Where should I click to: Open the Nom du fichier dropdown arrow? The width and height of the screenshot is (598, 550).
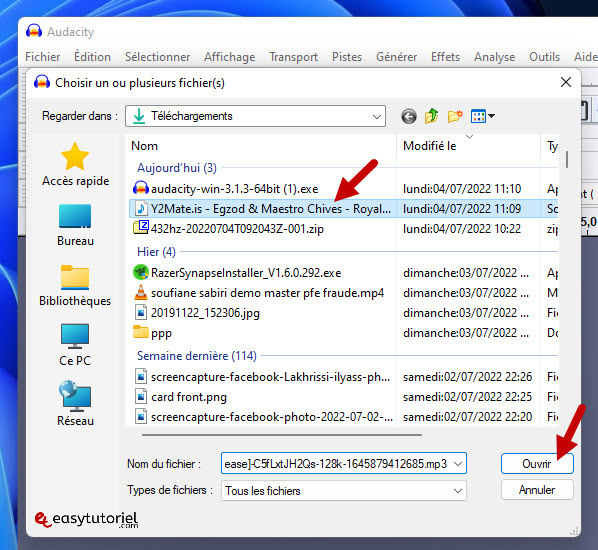[458, 464]
